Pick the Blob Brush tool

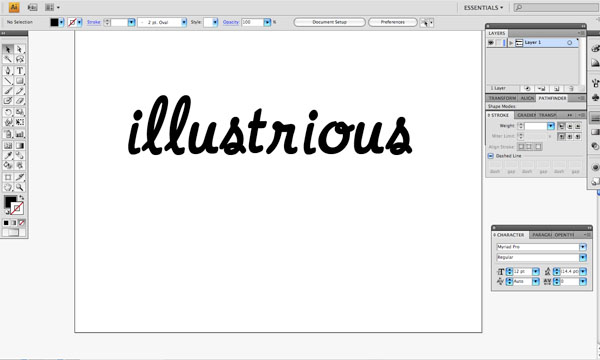pyautogui.click(x=8, y=101)
